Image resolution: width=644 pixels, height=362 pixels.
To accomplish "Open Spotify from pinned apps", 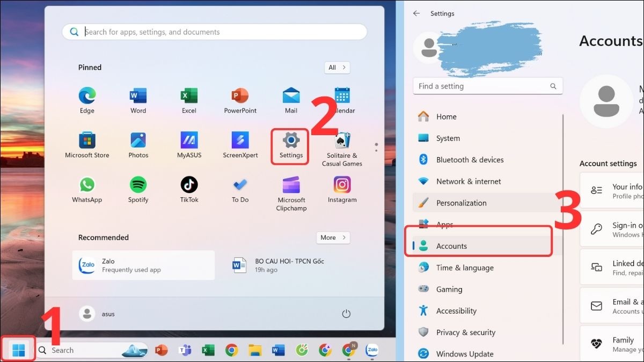I will tap(138, 189).
